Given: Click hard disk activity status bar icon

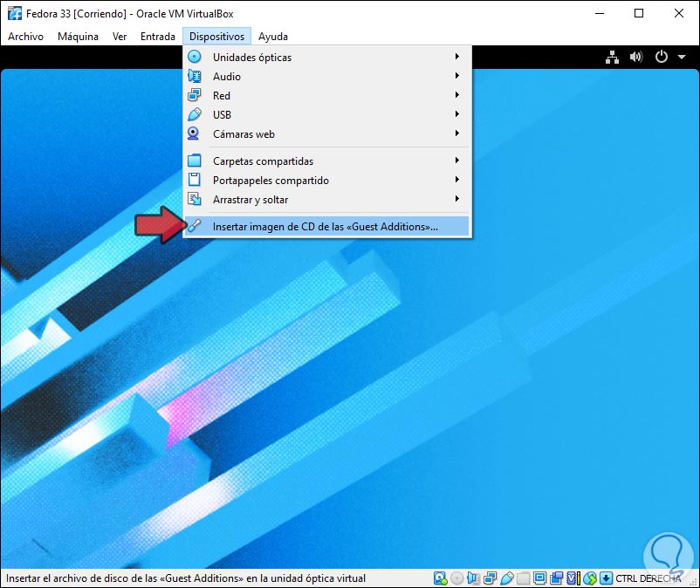Looking at the screenshot, I should (440, 578).
